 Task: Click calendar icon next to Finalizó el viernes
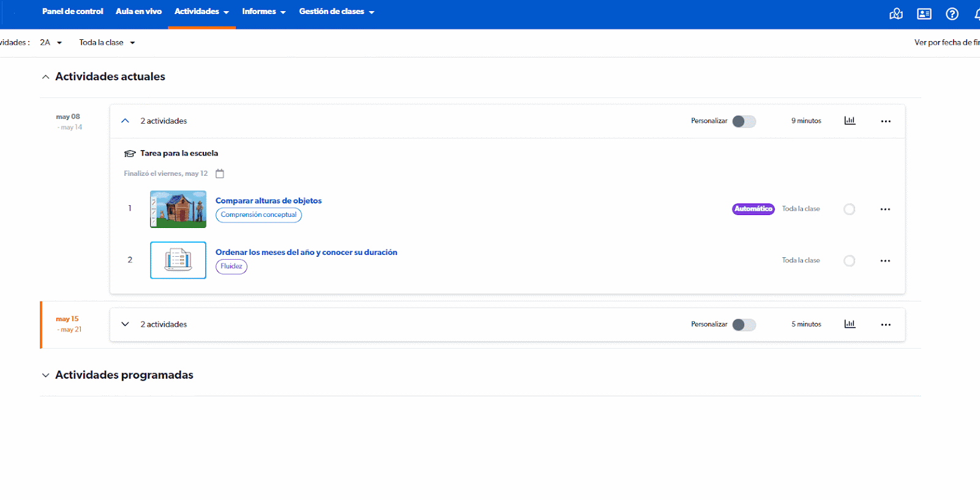pos(220,173)
